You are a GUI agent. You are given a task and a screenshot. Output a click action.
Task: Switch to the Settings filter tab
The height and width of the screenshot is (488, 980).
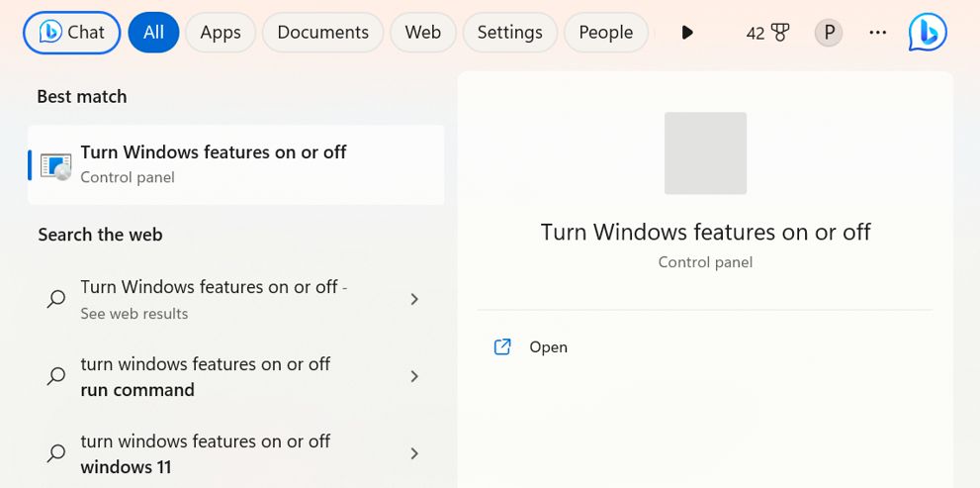tap(510, 33)
